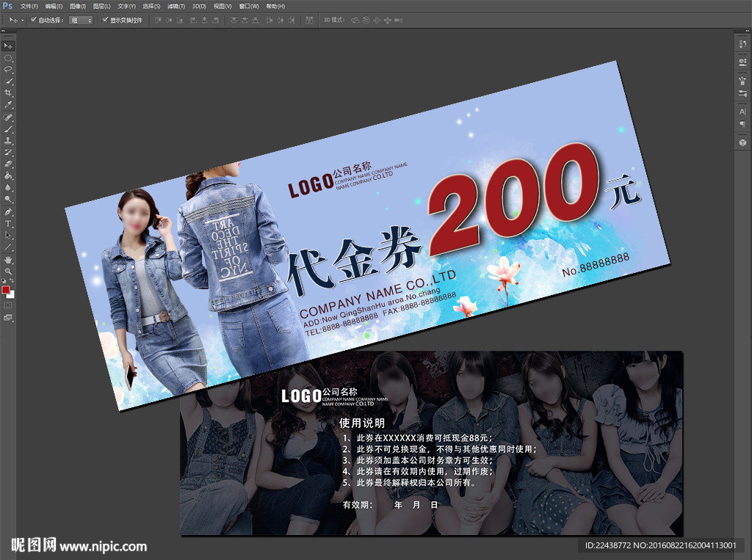
Task: Select the Brush tool
Action: 8,129
